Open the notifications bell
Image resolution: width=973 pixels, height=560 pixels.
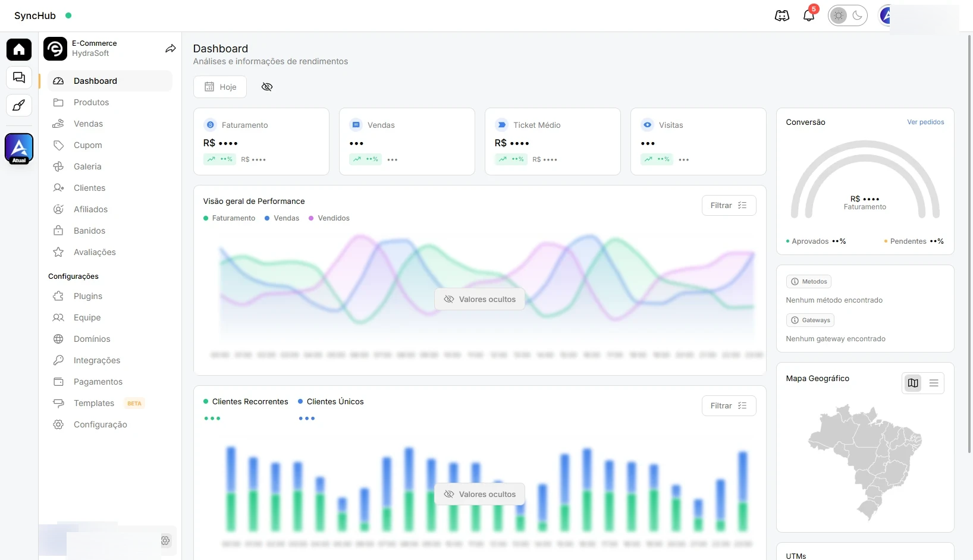(x=809, y=15)
